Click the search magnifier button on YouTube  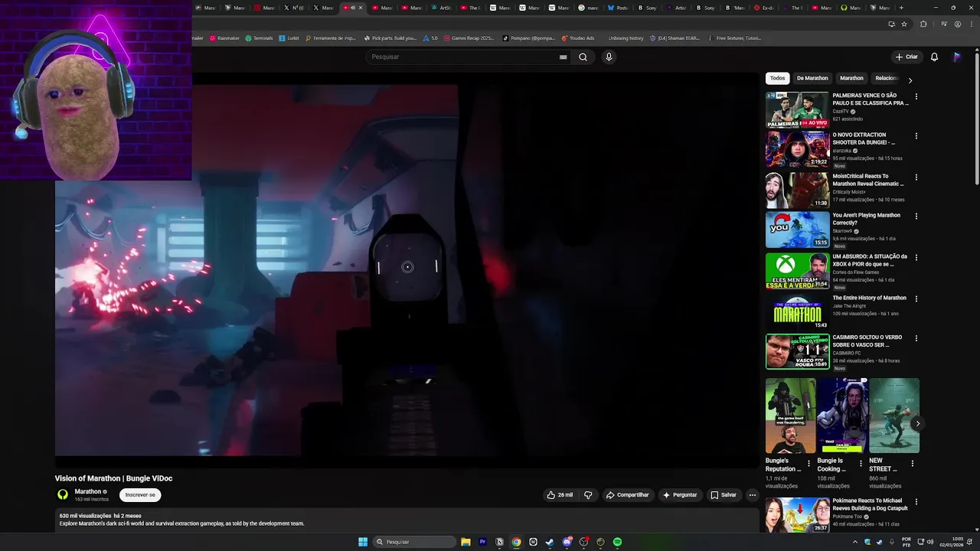[583, 57]
